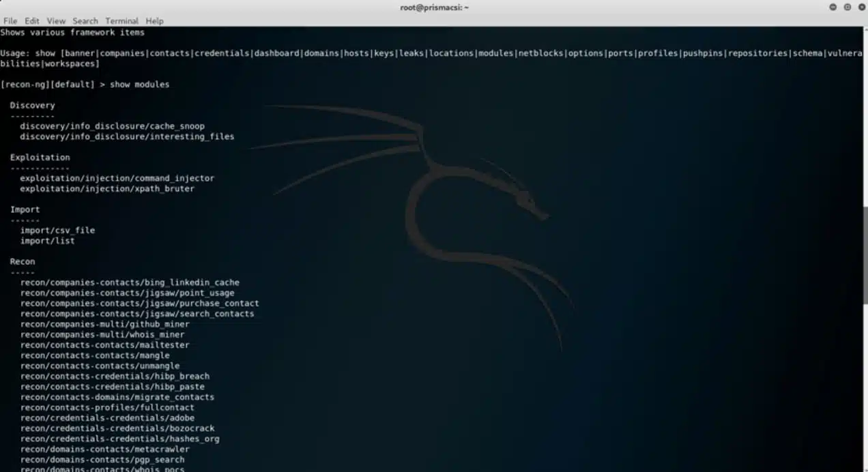This screenshot has height=472, width=868.
Task: Select exploitation/injection/command_injector module text
Action: [x=117, y=178]
